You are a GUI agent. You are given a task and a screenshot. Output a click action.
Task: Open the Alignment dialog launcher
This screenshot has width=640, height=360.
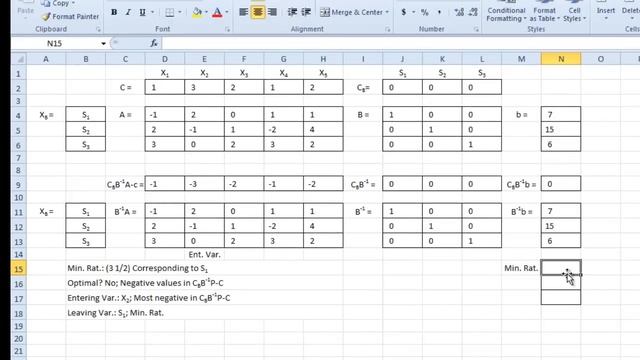(387, 29)
